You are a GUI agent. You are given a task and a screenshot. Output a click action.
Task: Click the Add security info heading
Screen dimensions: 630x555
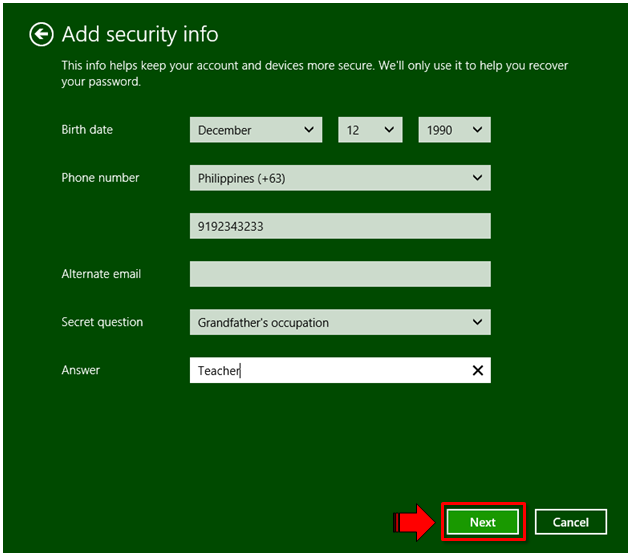coord(140,35)
